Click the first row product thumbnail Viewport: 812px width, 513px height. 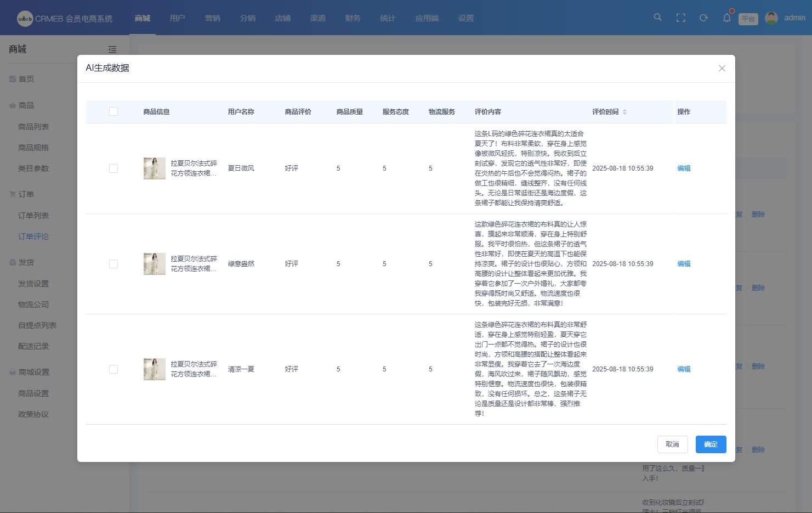coord(154,168)
